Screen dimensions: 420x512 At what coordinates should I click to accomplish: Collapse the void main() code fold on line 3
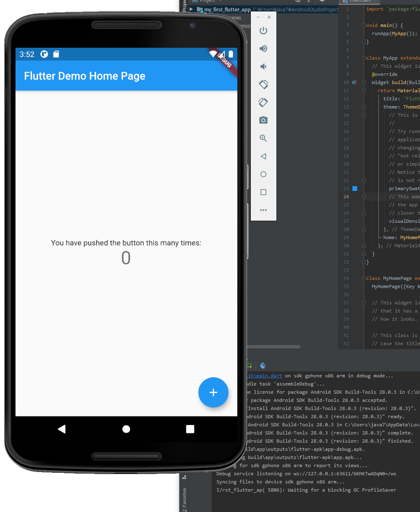[363, 25]
